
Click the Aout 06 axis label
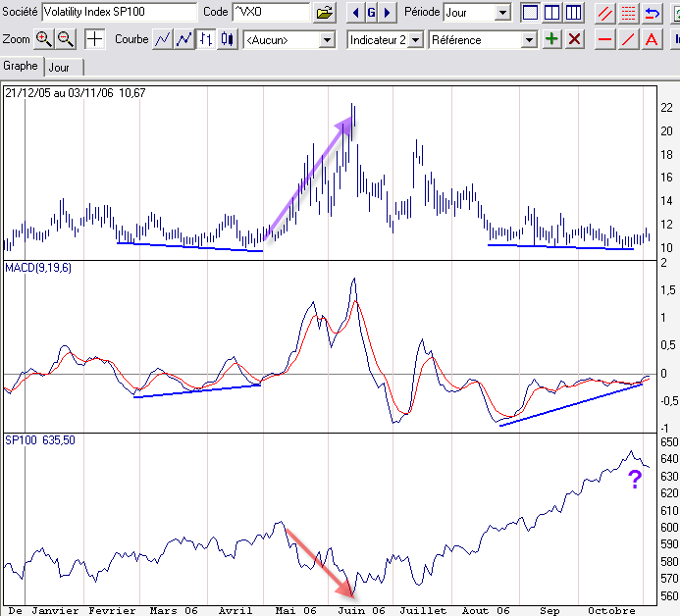(486, 610)
